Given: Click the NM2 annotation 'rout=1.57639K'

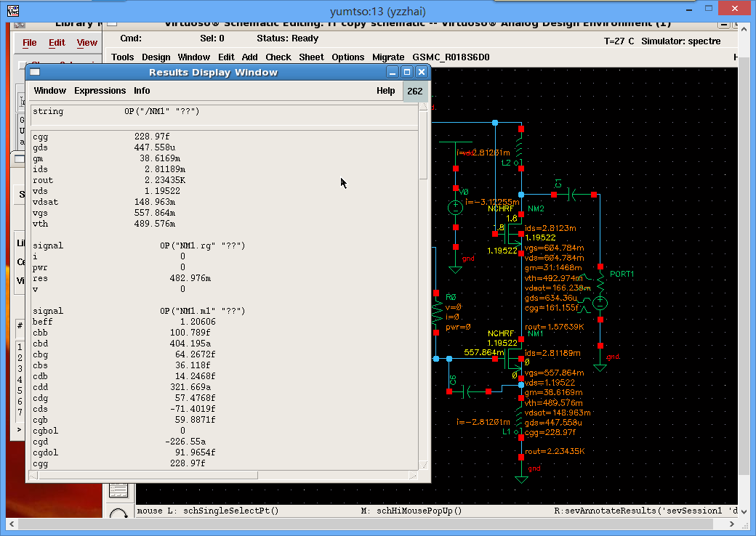Looking at the screenshot, I should click(x=555, y=327).
